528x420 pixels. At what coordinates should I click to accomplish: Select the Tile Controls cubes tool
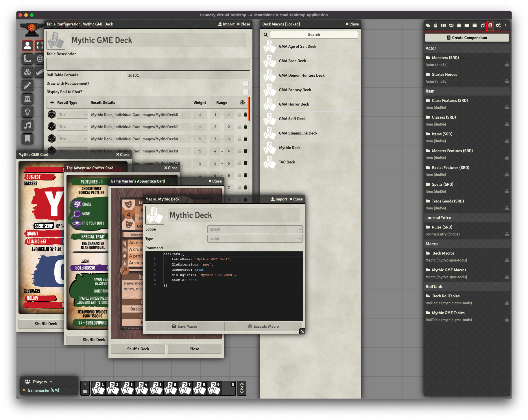(x=27, y=72)
